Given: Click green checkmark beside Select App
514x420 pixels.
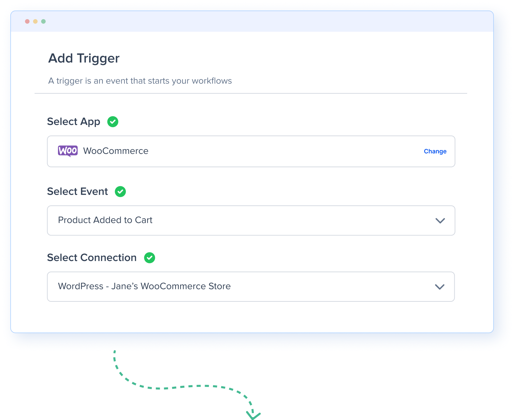Looking at the screenshot, I should [x=113, y=122].
